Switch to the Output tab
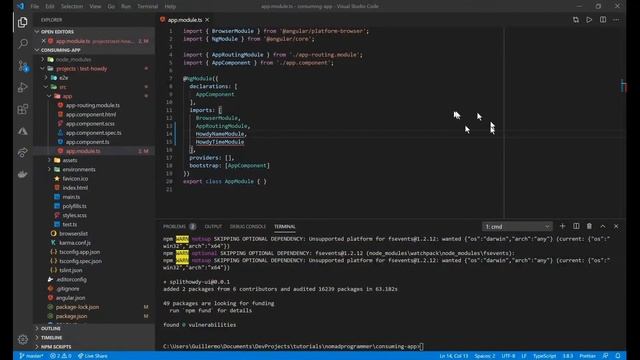Screen dimensions: 640x360 pos(213,227)
